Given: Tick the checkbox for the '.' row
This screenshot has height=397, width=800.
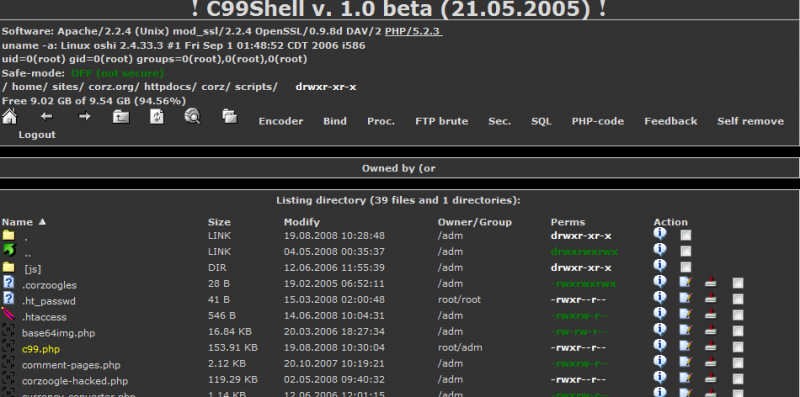Looking at the screenshot, I should [686, 235].
